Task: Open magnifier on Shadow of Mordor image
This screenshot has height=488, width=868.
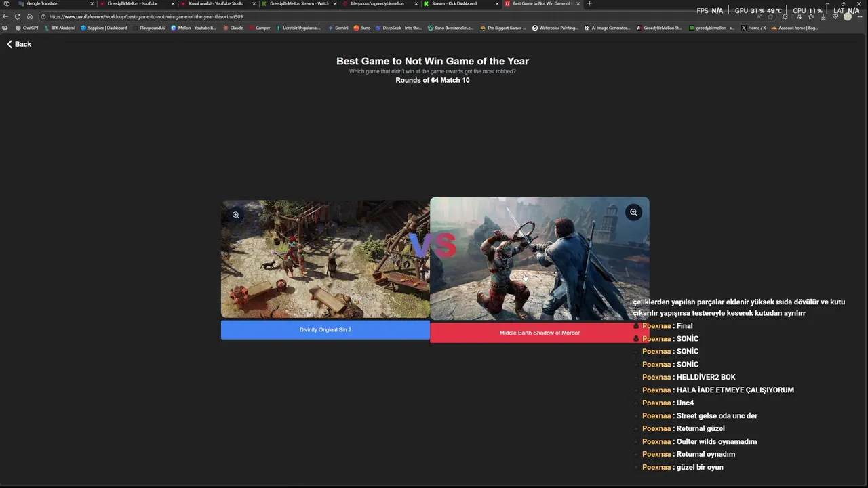Action: (633, 212)
